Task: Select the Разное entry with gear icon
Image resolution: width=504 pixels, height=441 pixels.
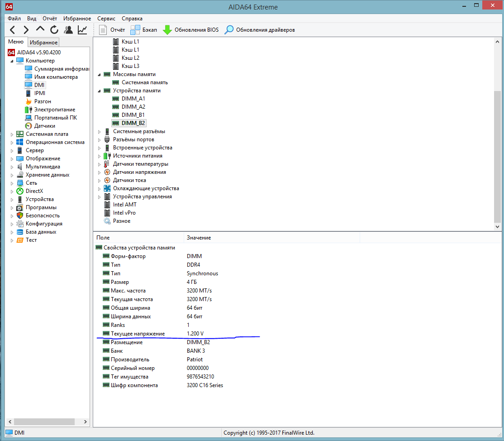Action: (x=117, y=221)
